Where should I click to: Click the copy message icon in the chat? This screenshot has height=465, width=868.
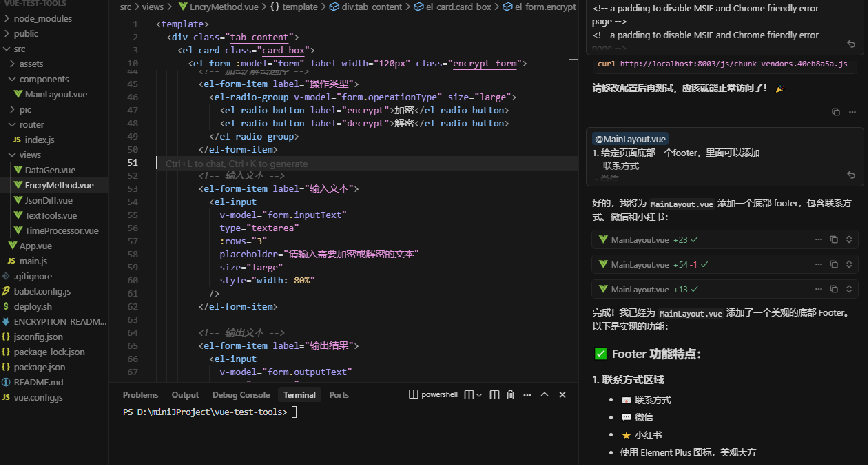coord(836,112)
